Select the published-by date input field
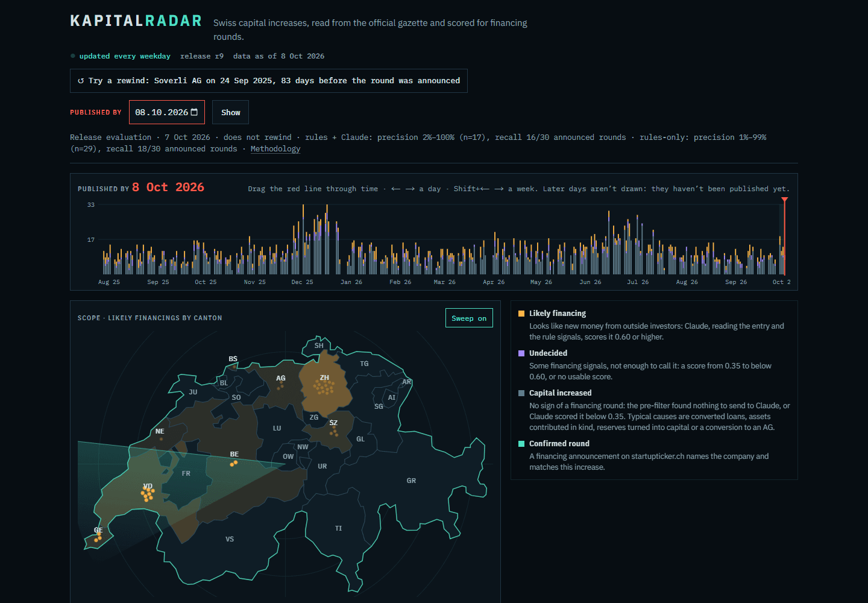The height and width of the screenshot is (603, 868). point(167,112)
